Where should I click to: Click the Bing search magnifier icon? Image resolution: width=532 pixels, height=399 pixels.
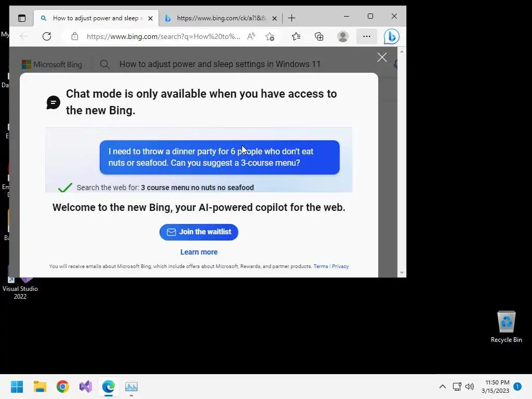coord(104,64)
